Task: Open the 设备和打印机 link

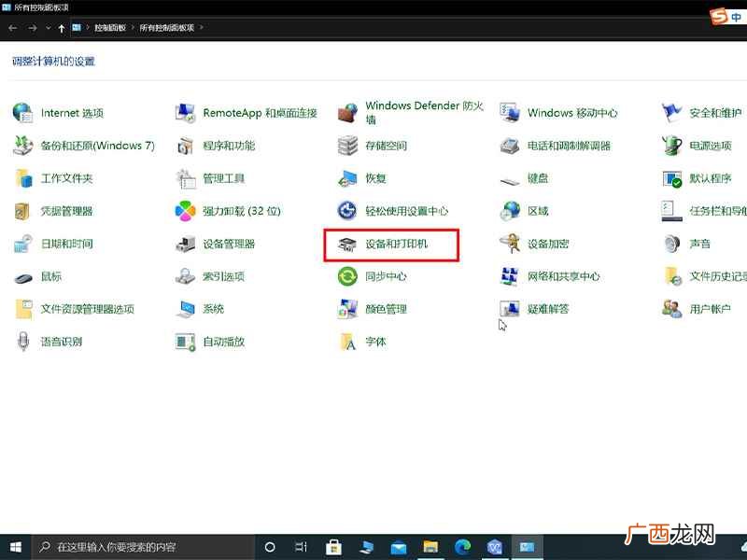Action: (396, 244)
